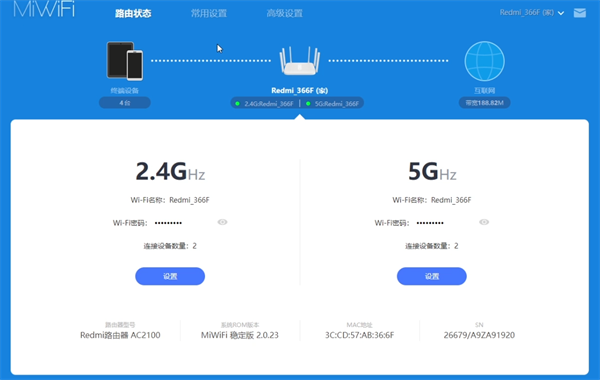
Task: Click the terminal devices tablet and phone icon
Action: point(125,61)
